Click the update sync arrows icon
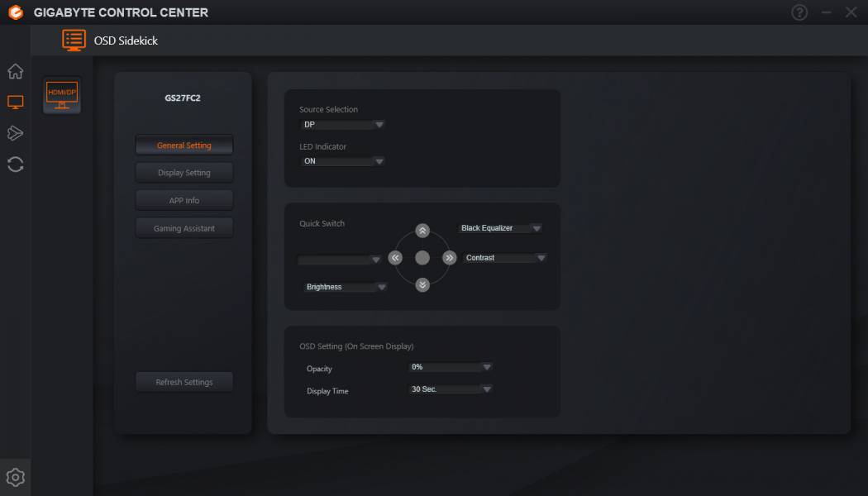The width and height of the screenshot is (868, 496). pos(16,165)
